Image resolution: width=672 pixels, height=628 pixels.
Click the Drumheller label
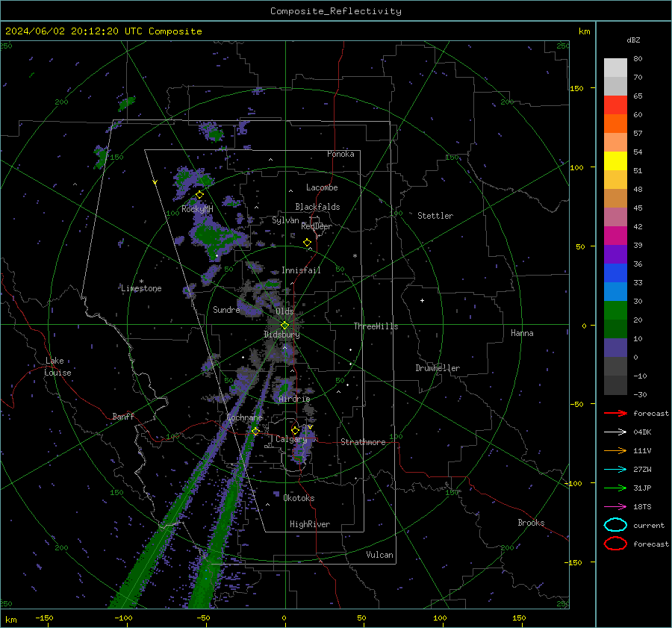pyautogui.click(x=438, y=368)
